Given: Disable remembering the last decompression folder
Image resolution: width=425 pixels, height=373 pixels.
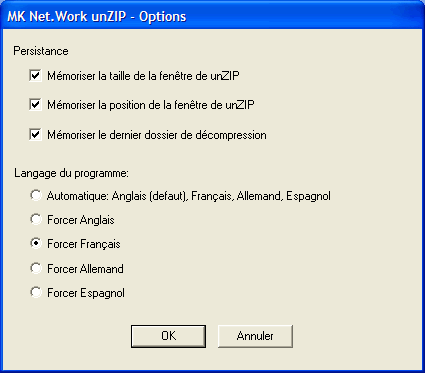Looking at the screenshot, I should tap(35, 135).
